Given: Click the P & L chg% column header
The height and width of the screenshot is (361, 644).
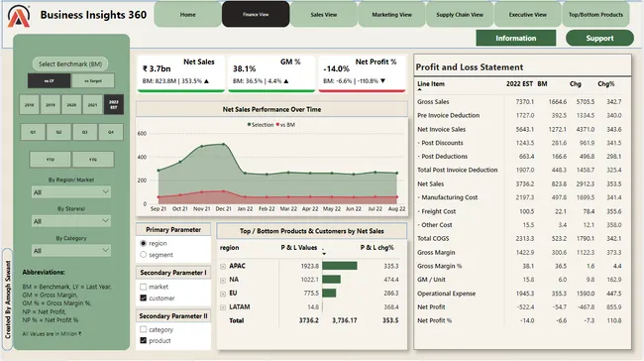Looking at the screenshot, I should (377, 248).
